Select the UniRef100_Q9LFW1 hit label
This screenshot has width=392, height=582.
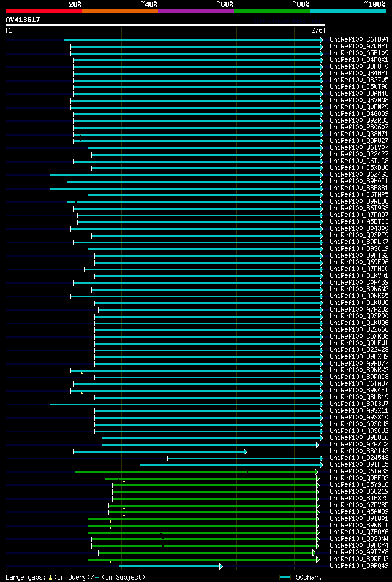coord(359,343)
